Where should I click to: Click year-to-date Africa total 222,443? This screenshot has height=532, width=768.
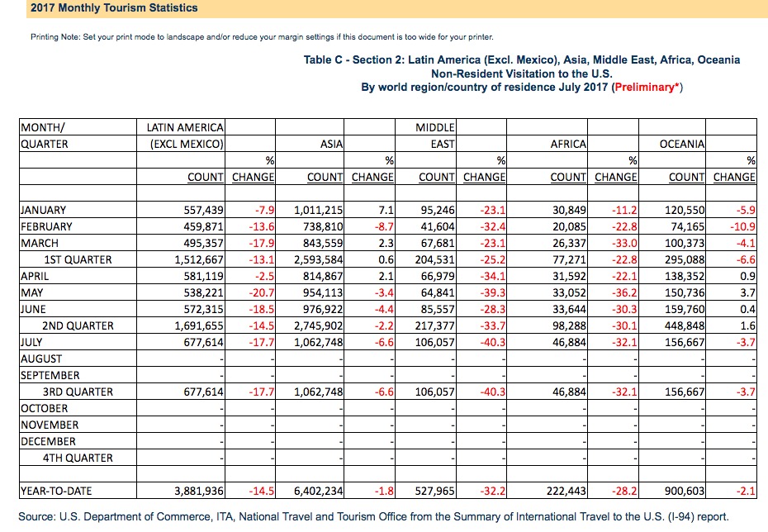pyautogui.click(x=567, y=491)
